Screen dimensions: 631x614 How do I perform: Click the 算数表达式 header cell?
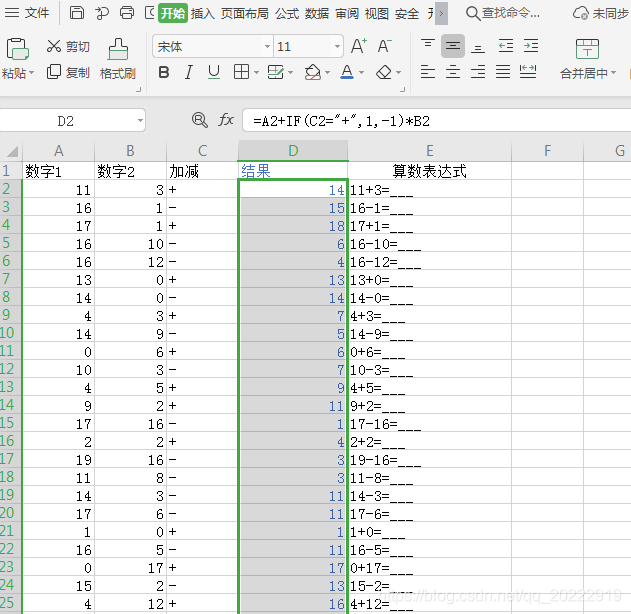point(429,171)
